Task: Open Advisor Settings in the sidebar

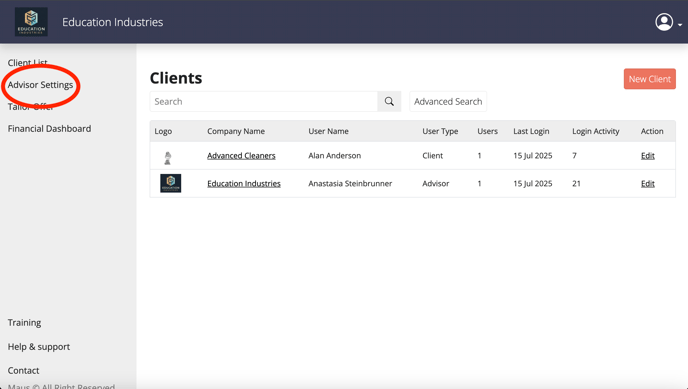Action: pos(40,85)
